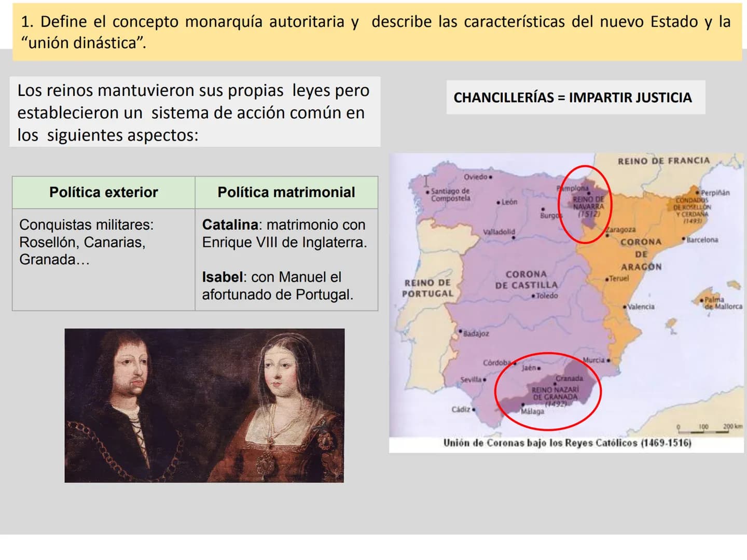Click 'REINO DE PORTUGAL' label on map
This screenshot has height=560, width=747.
click(x=427, y=288)
